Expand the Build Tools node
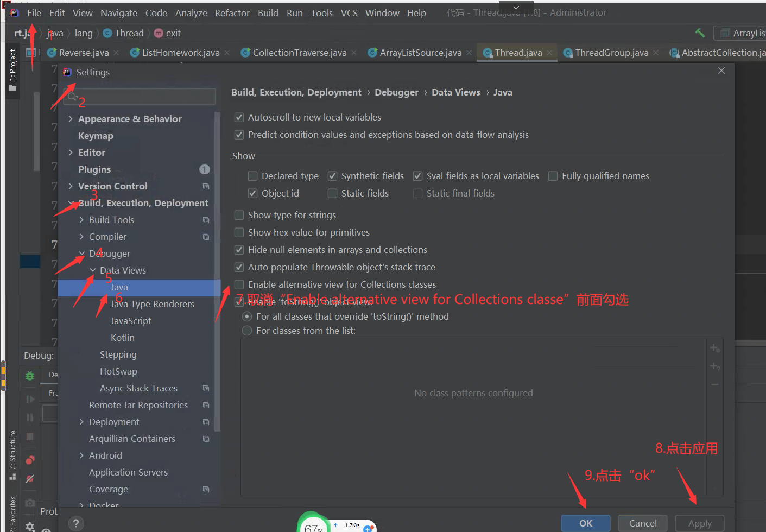Screen dimensions: 766x532 coord(81,219)
